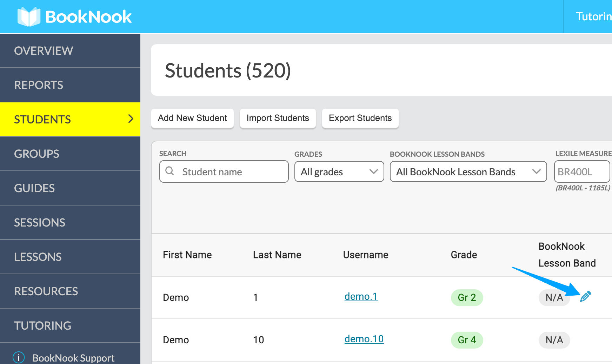Click the magnifying glass in the search field
Image resolution: width=612 pixels, height=364 pixels.
pyautogui.click(x=170, y=171)
